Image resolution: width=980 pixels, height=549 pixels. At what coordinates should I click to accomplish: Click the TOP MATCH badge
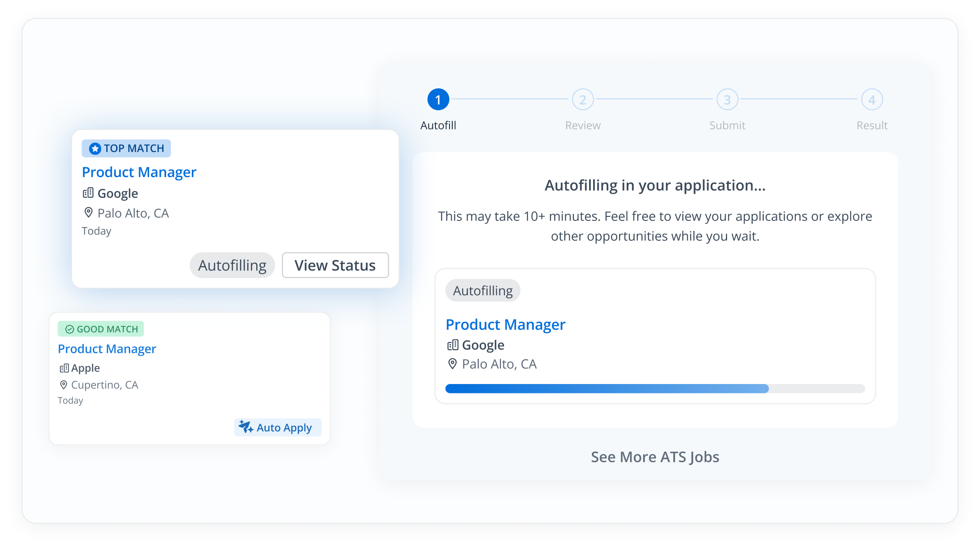click(126, 148)
